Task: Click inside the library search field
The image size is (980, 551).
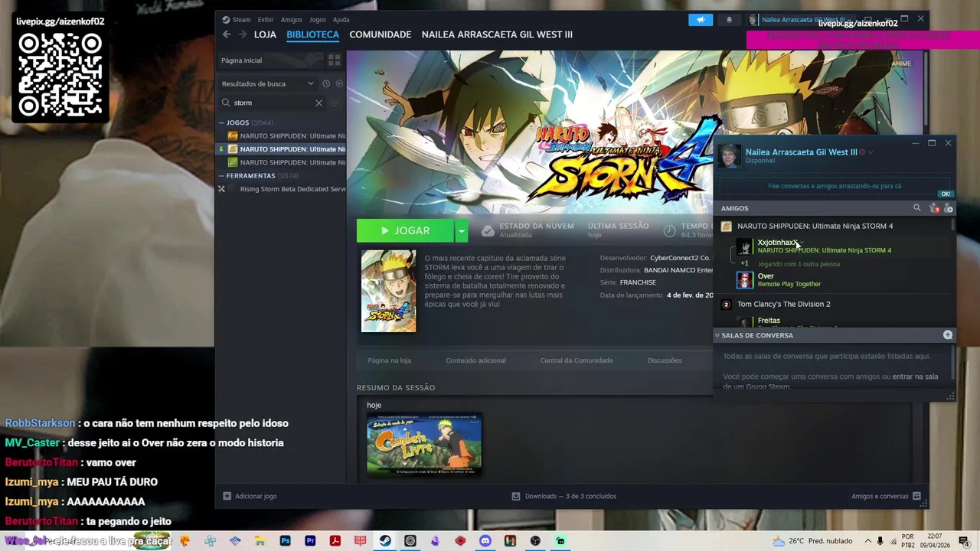Action: (x=272, y=103)
